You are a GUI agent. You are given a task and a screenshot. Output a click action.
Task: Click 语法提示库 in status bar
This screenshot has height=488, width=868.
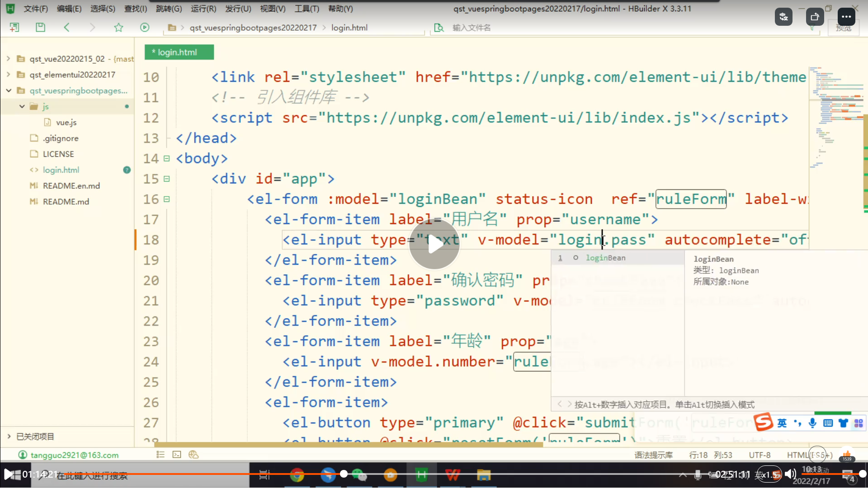(653, 455)
